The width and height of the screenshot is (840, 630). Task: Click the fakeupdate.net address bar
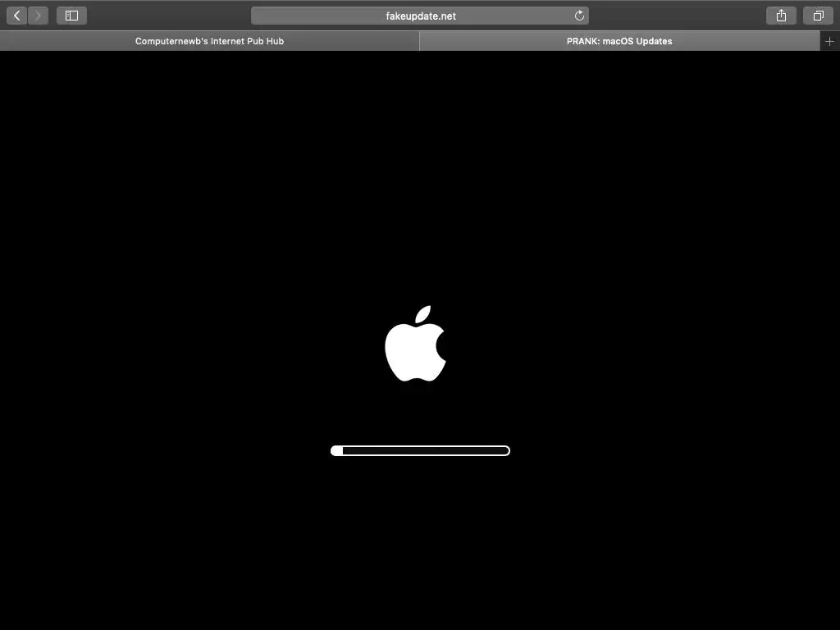(420, 16)
